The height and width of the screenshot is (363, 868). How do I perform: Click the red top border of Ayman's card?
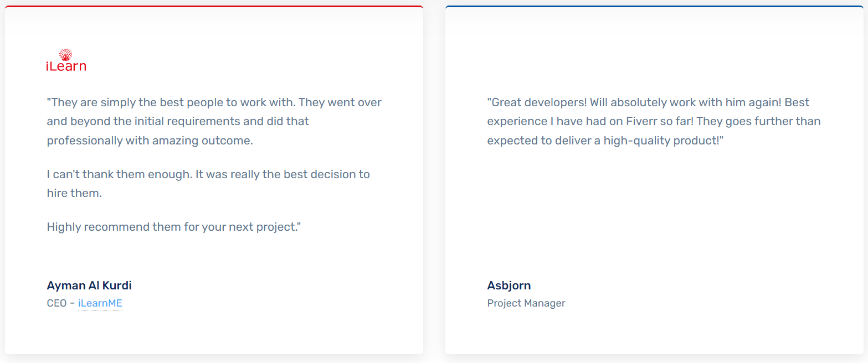click(214, 7)
